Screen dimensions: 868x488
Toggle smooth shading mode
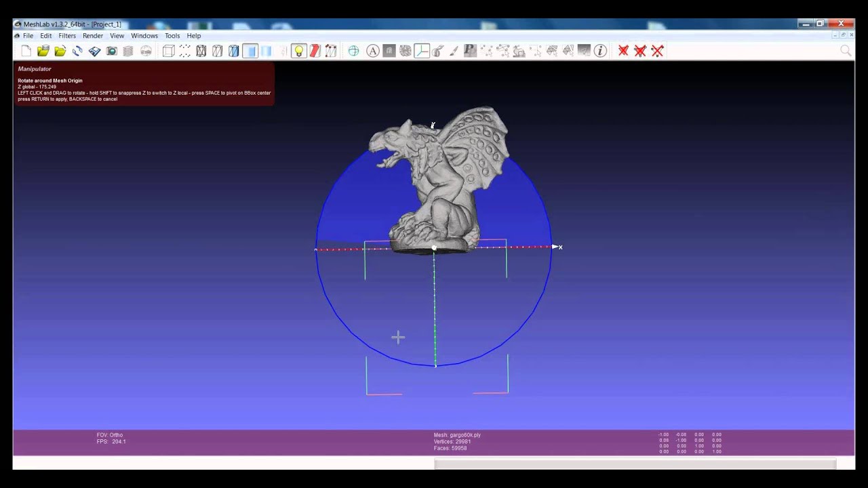click(x=267, y=51)
